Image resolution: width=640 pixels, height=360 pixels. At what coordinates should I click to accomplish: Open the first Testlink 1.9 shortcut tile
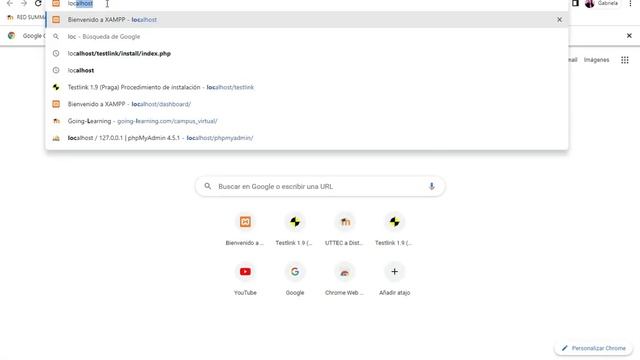coord(295,230)
